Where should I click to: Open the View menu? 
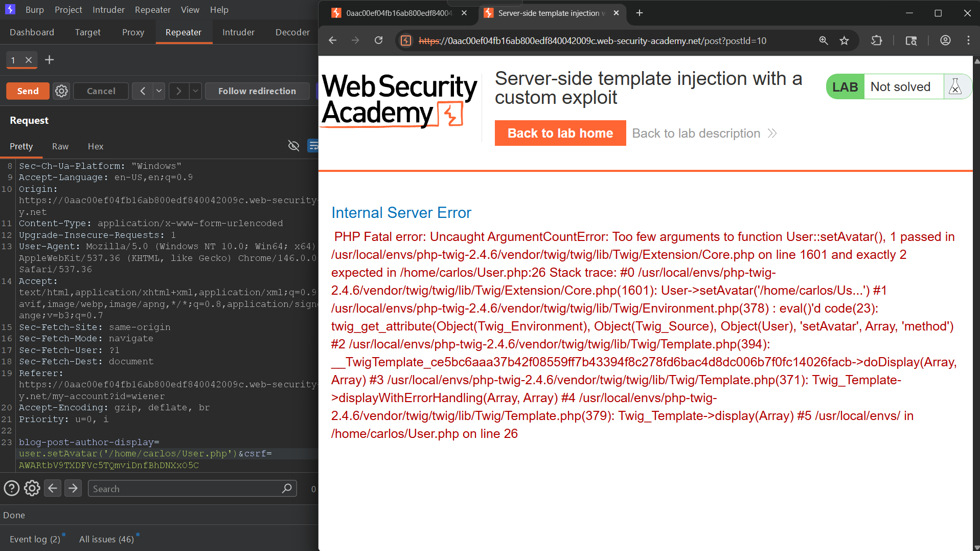click(x=190, y=10)
